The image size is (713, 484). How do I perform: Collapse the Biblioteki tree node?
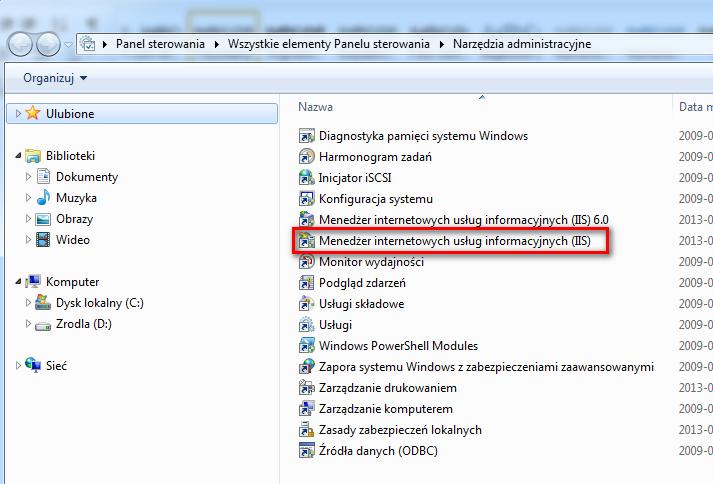18,156
